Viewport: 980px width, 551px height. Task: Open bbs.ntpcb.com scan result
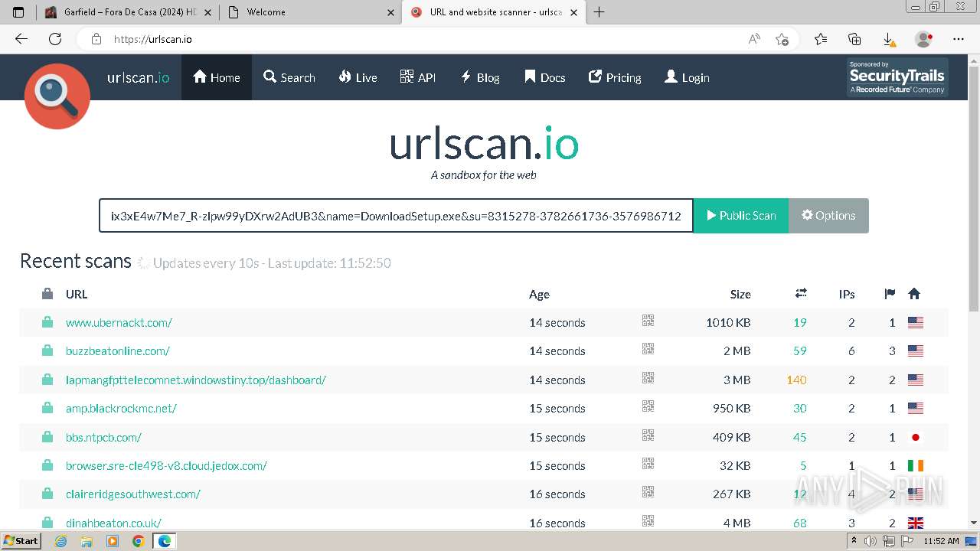click(x=103, y=438)
